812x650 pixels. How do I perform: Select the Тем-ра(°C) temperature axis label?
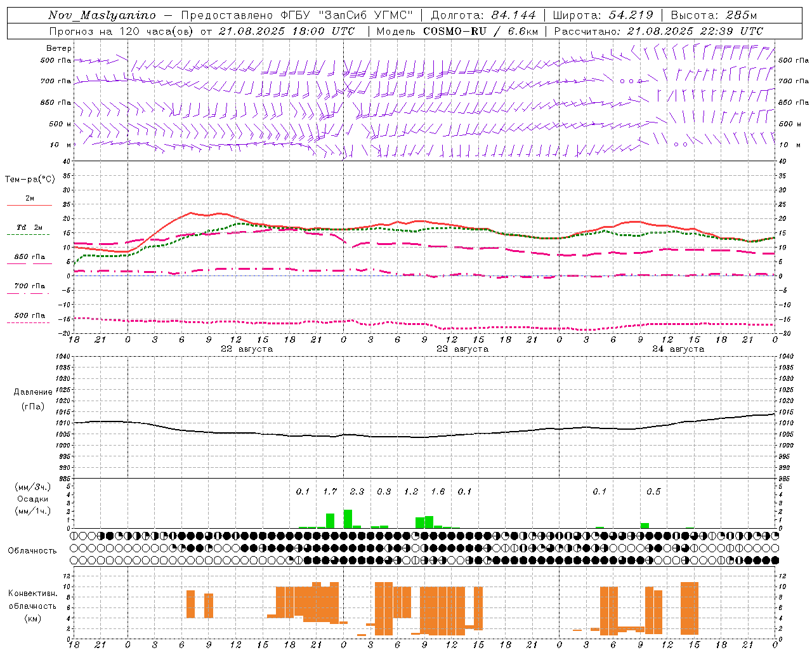pyautogui.click(x=30, y=180)
